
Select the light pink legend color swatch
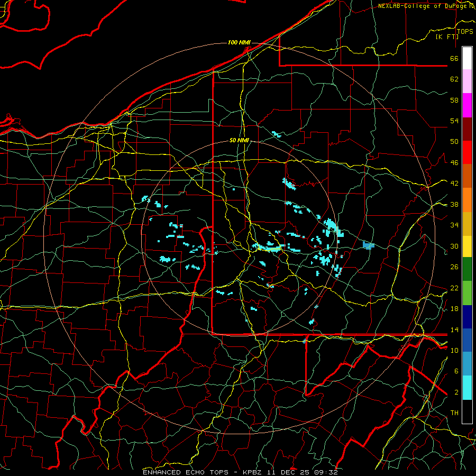point(467,81)
